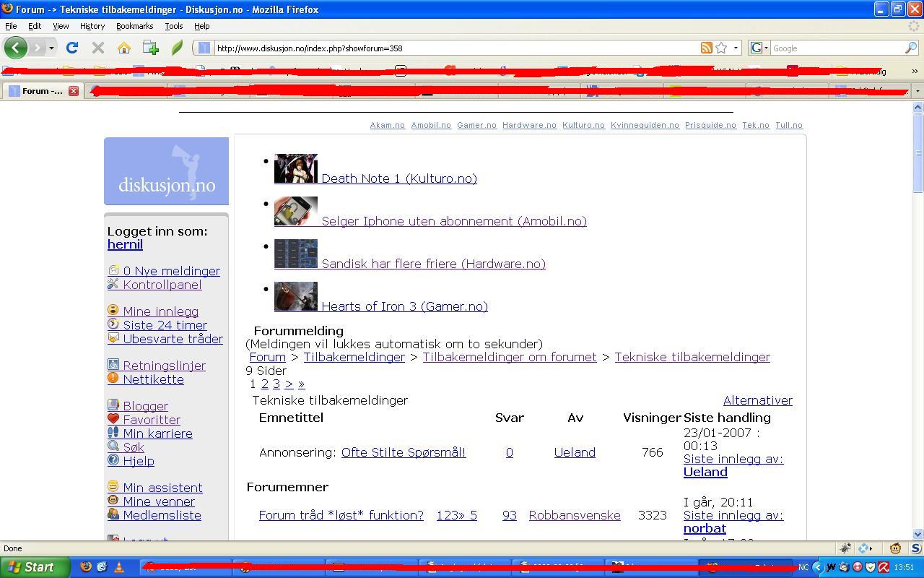
Task: Bookmark this page with the star icon
Action: click(721, 48)
